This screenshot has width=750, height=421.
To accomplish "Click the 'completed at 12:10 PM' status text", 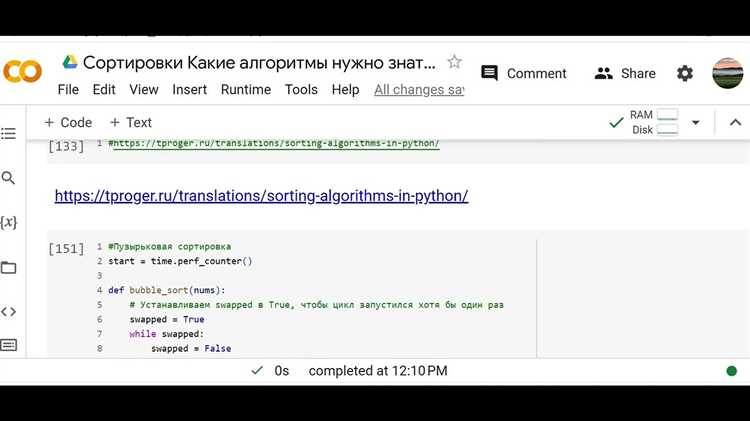I will click(378, 371).
